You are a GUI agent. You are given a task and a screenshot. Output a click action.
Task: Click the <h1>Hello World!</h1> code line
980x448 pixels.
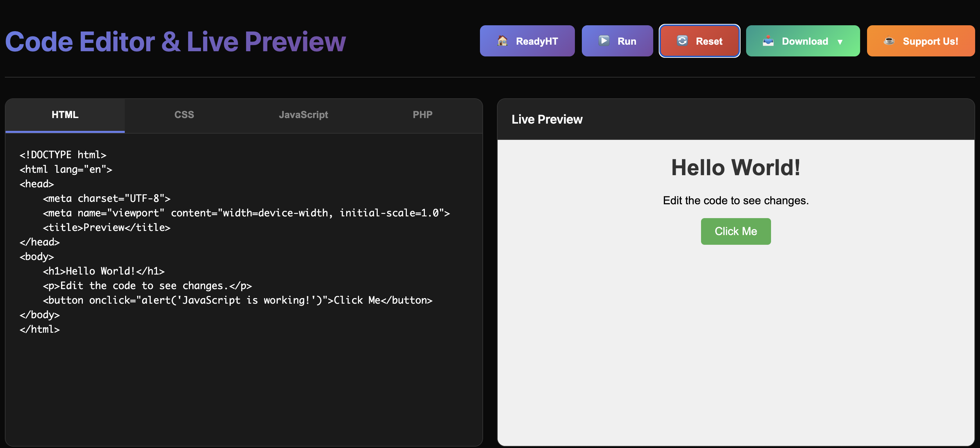(x=104, y=271)
